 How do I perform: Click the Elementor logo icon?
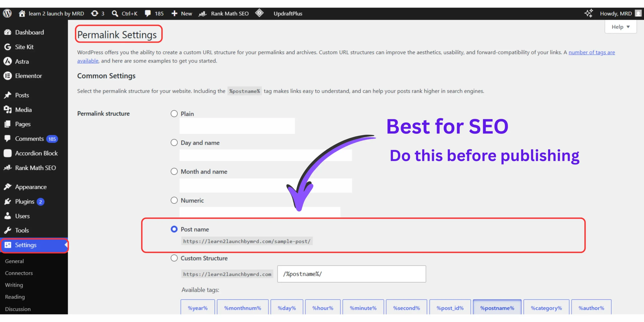click(8, 76)
